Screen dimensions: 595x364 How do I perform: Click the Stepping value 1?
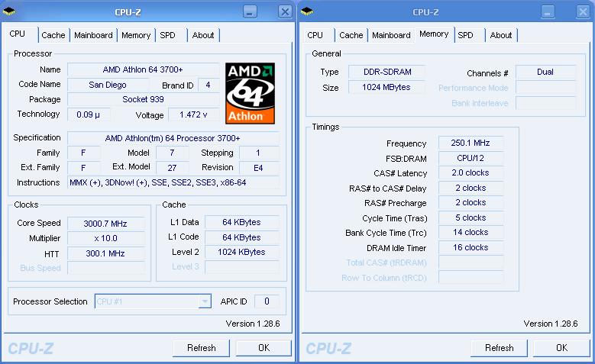[259, 153]
